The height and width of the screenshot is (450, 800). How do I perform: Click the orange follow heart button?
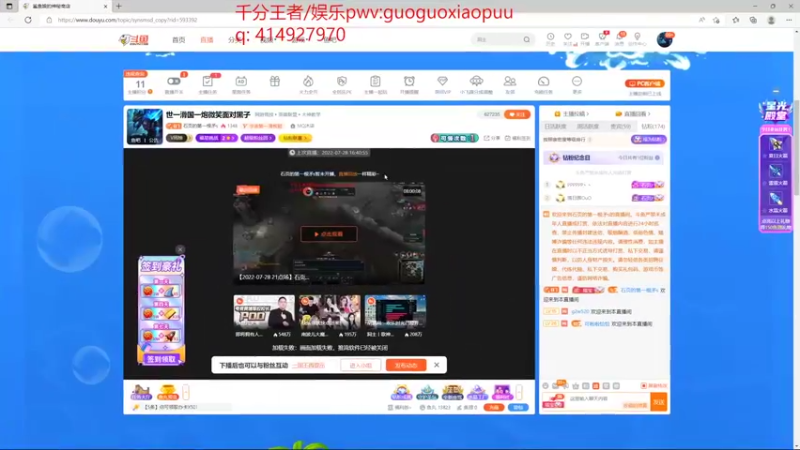point(517,114)
